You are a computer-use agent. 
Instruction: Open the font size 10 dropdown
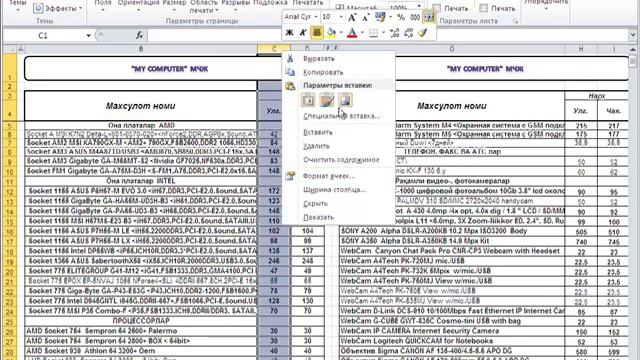tap(341, 17)
